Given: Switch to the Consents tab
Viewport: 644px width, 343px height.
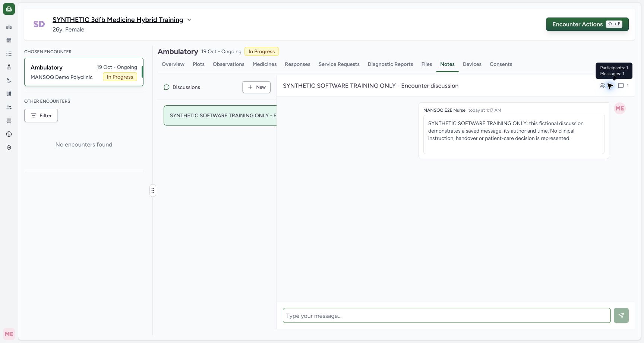Looking at the screenshot, I should click(501, 64).
